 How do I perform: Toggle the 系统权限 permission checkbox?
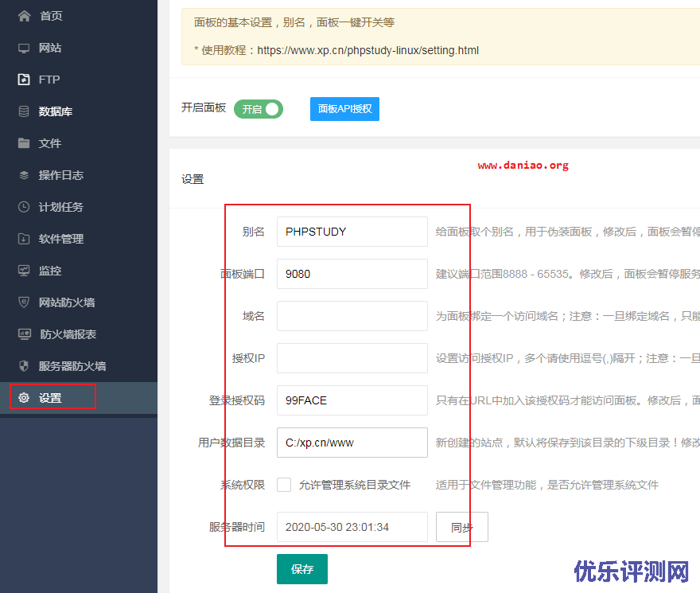click(284, 484)
